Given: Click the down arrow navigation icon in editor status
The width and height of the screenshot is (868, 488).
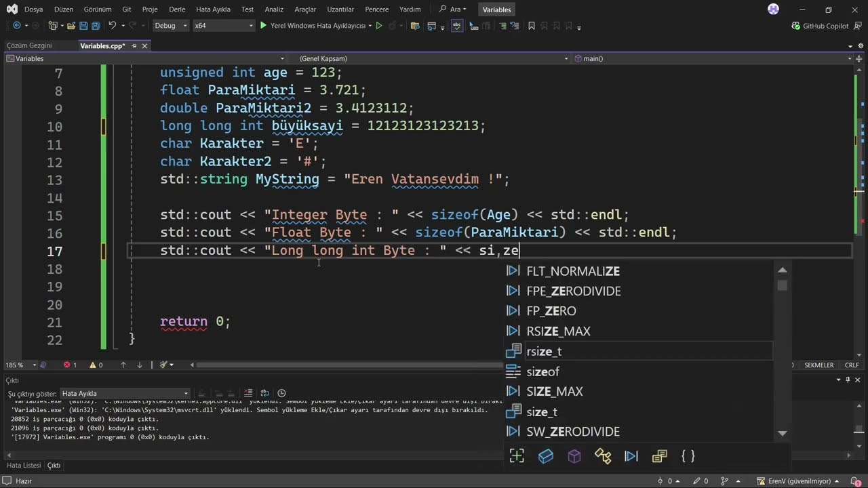Looking at the screenshot, I should (x=140, y=365).
